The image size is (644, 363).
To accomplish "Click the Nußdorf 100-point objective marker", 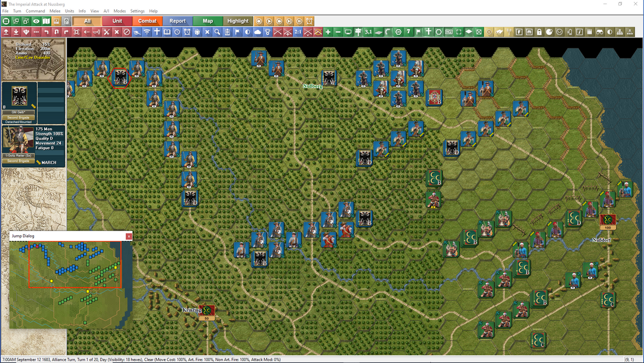I will tap(608, 221).
